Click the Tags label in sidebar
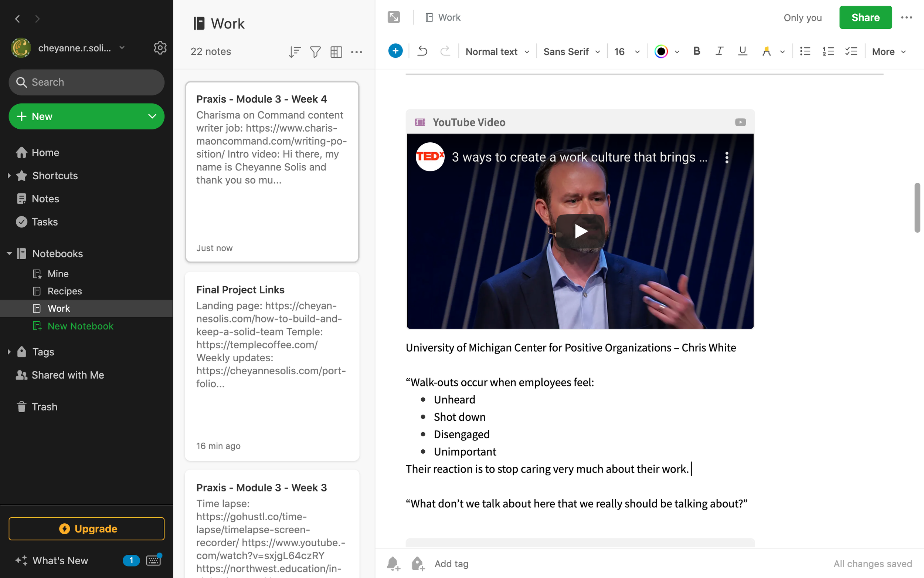Screen dimensions: 924x578 click(x=43, y=352)
